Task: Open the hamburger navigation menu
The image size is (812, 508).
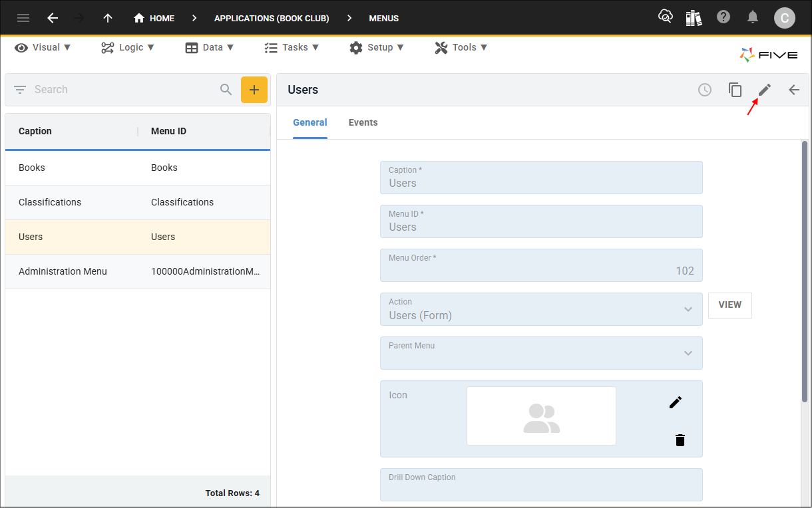Action: tap(23, 18)
